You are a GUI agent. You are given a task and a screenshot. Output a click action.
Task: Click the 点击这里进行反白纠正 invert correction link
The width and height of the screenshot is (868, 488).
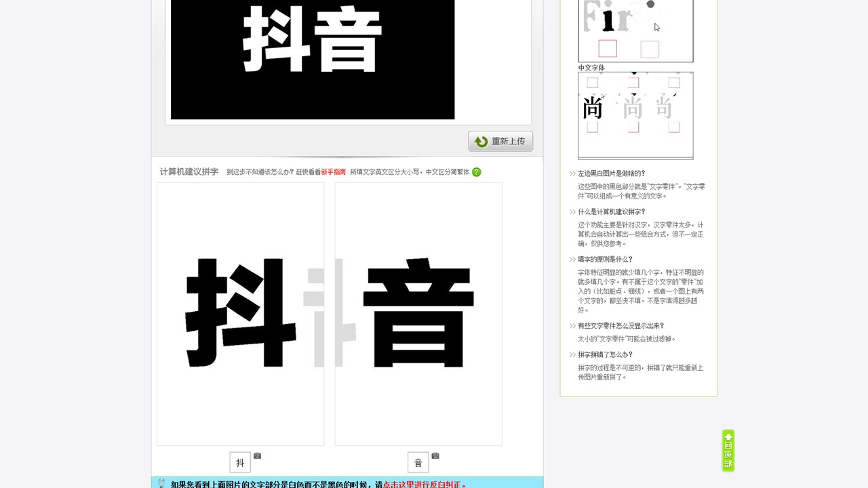tap(425, 485)
